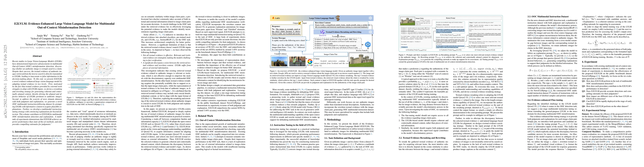644x167 pixels.
Task: Click the 'Response:' box in Figure 2
Action: tap(286, 30)
